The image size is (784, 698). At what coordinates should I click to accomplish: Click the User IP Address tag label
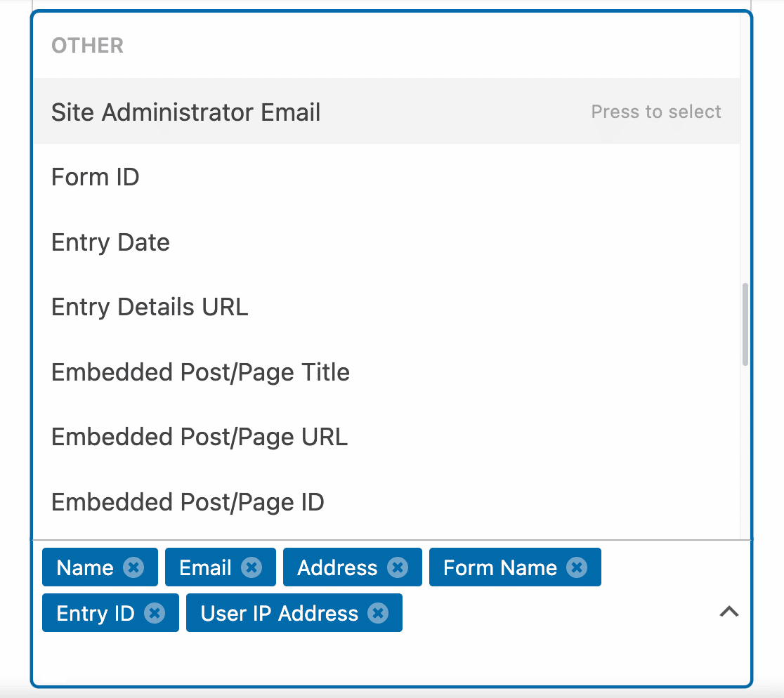pyautogui.click(x=279, y=613)
